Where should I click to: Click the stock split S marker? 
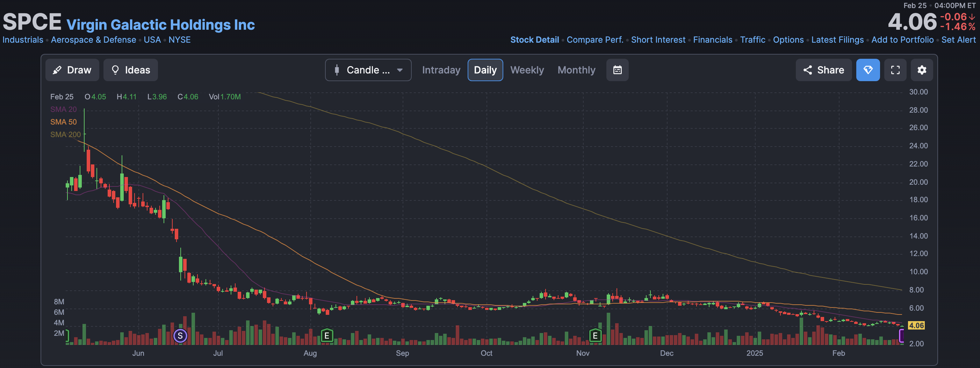[x=180, y=336]
